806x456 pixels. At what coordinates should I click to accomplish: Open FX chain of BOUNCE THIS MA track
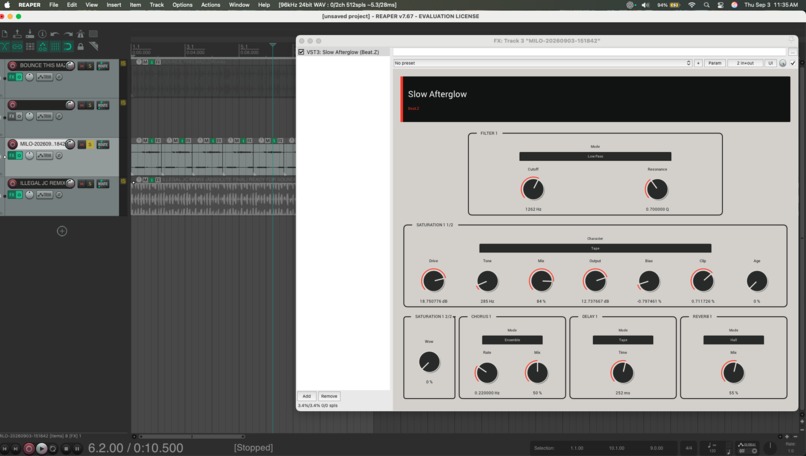pyautogui.click(x=11, y=77)
